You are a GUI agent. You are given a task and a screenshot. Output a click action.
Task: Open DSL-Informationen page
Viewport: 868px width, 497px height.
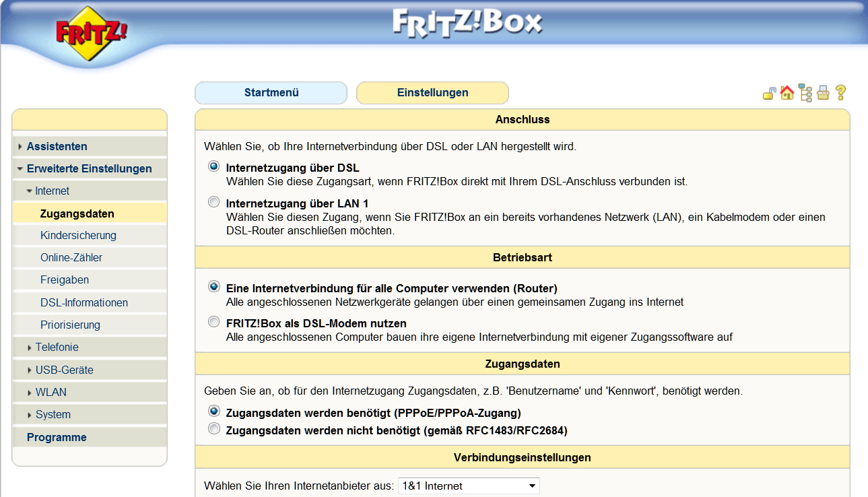click(x=90, y=303)
